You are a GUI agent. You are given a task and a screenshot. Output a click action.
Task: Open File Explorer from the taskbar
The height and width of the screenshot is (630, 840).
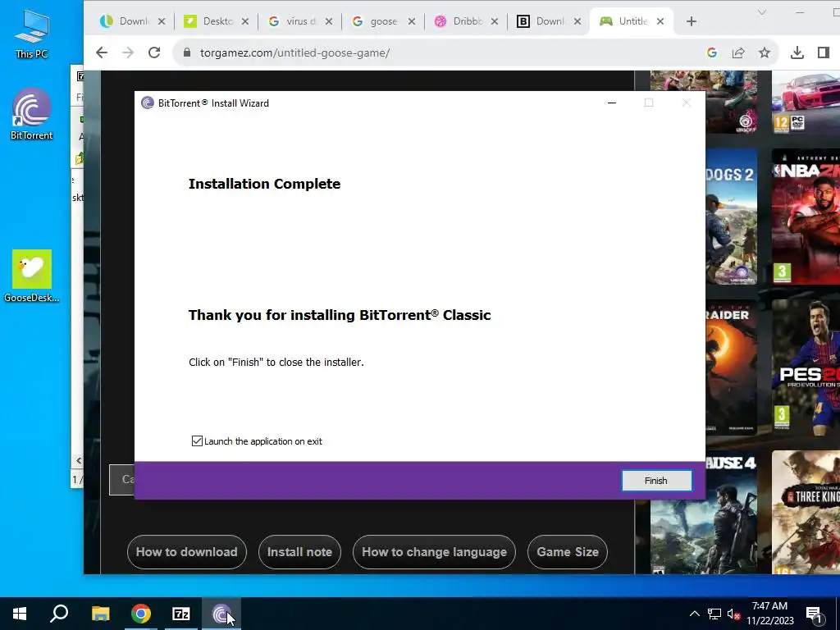[100, 614]
